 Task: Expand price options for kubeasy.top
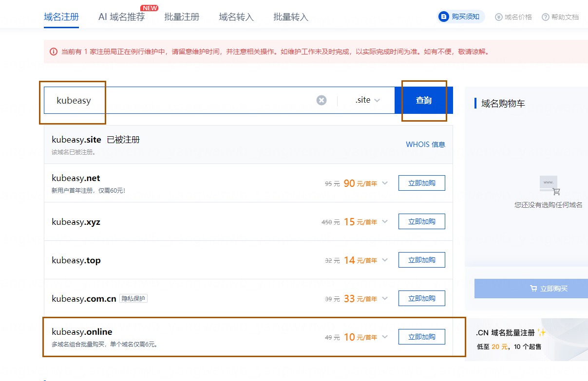point(385,260)
